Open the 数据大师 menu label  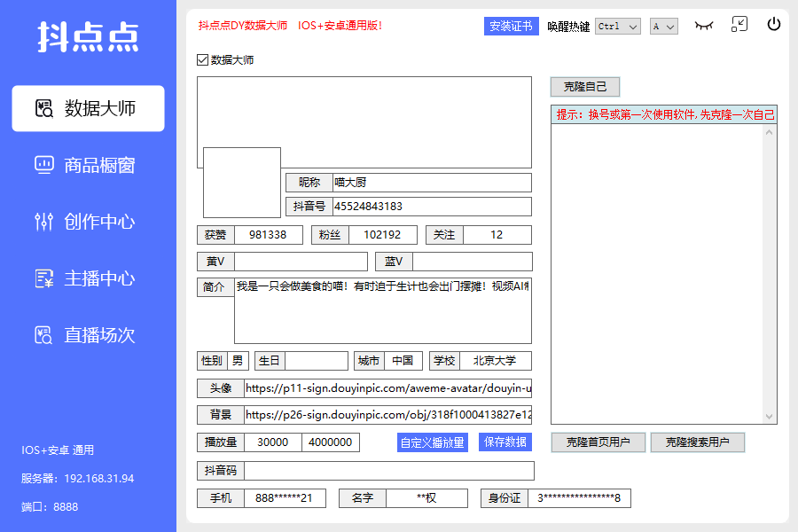[x=99, y=108]
